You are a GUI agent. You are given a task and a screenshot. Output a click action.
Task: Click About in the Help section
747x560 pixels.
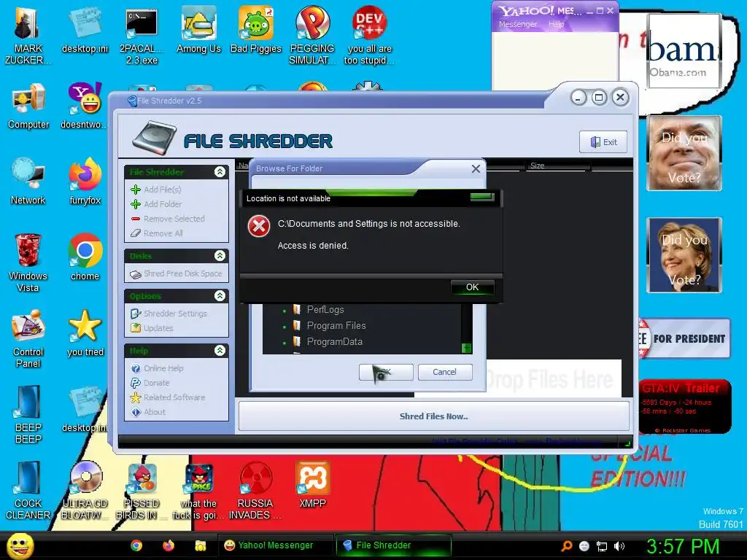click(147, 413)
